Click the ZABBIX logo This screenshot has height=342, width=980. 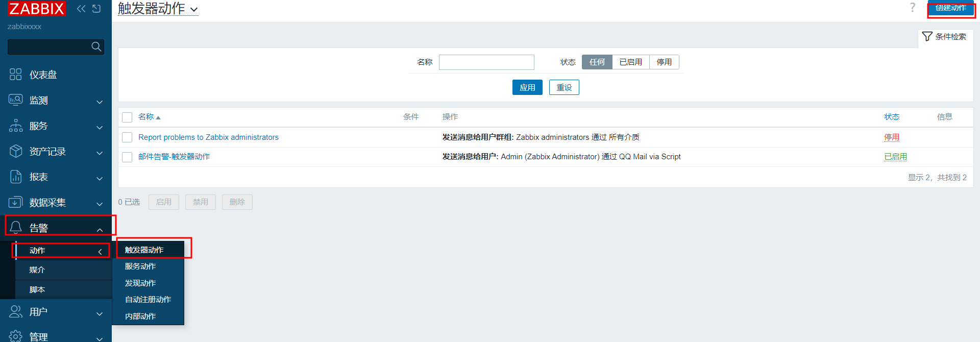(x=37, y=8)
